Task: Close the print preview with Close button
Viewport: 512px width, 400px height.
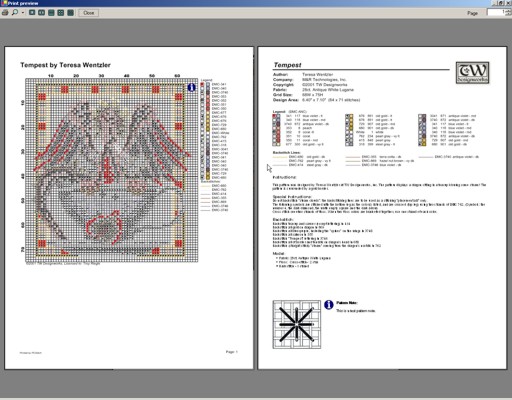Action: (x=88, y=13)
